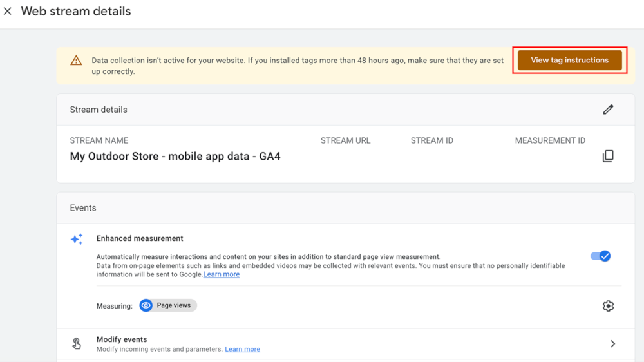644x362 pixels.
Task: Open Learn more link under Enhanced measurement
Action: coord(222,274)
